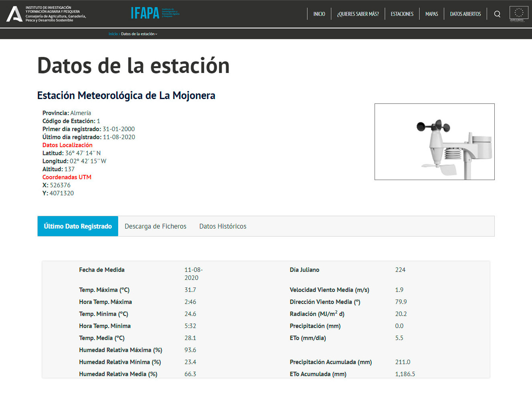Click the Estación Meteorológica de La Mojonera title
This screenshot has height=409, width=532.
pos(126,95)
